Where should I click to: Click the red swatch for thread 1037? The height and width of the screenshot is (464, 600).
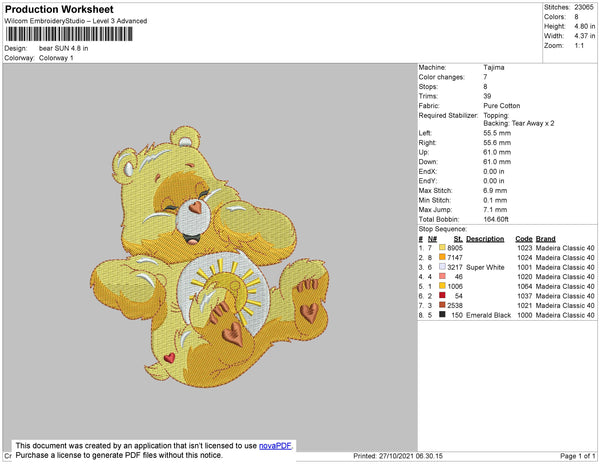pos(442,295)
